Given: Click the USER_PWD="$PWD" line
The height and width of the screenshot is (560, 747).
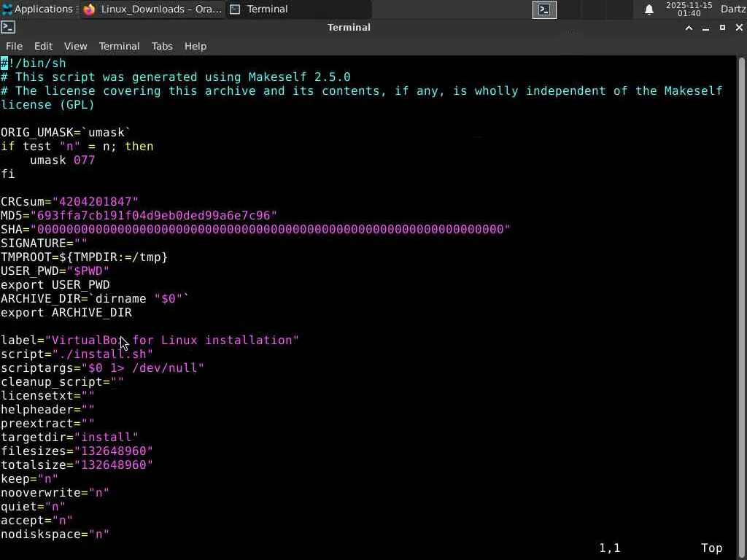Looking at the screenshot, I should coord(55,271).
